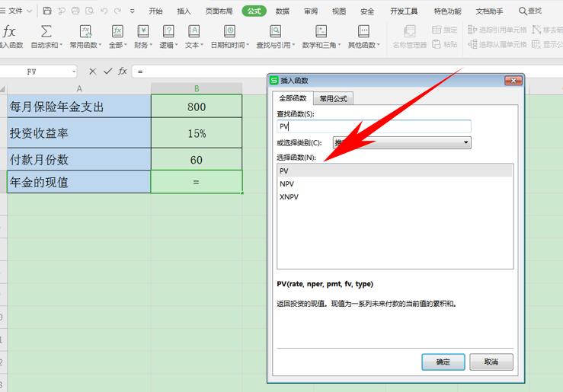Image resolution: width=563 pixels, height=392 pixels.
Task: Click the Undo arrow icon
Action: [104, 11]
